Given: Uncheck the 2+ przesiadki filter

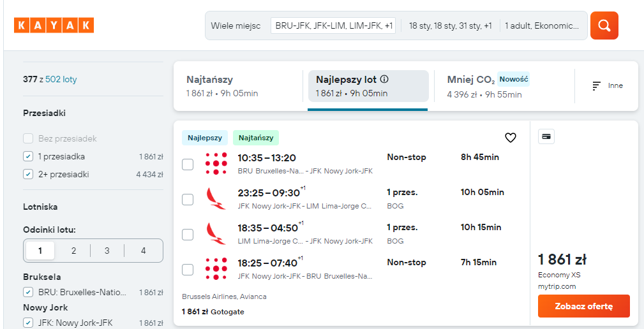Looking at the screenshot, I should (x=28, y=174).
